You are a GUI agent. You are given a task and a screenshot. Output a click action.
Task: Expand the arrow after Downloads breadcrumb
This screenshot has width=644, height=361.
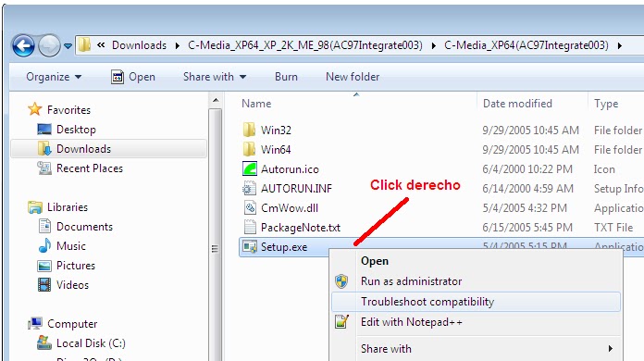tap(178, 45)
